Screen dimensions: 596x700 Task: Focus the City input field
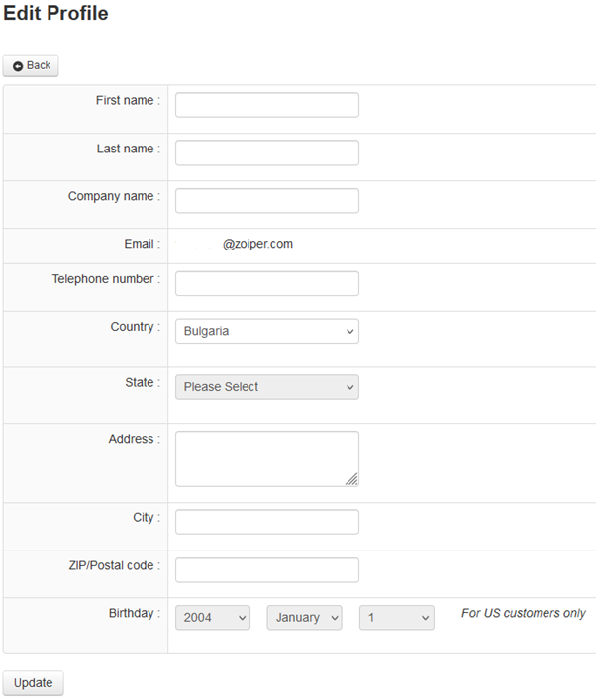266,522
